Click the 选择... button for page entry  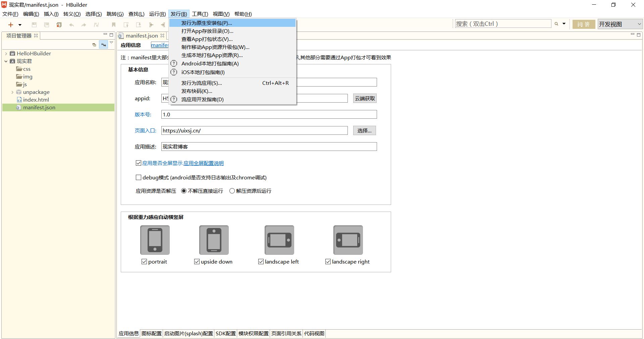click(364, 131)
